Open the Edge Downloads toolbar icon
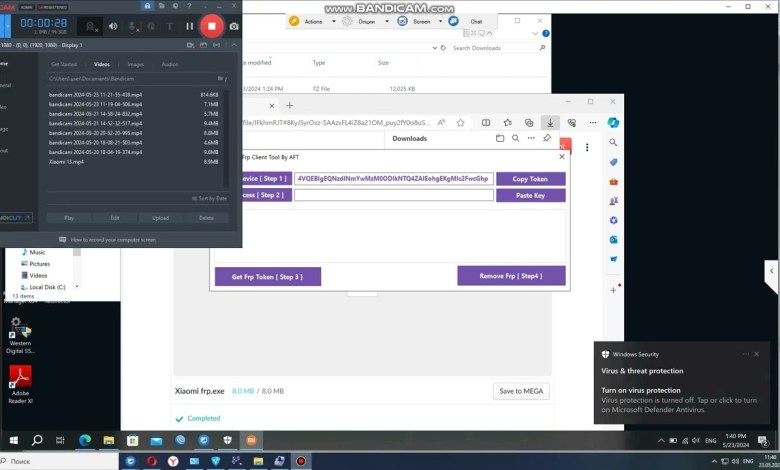 (x=549, y=122)
